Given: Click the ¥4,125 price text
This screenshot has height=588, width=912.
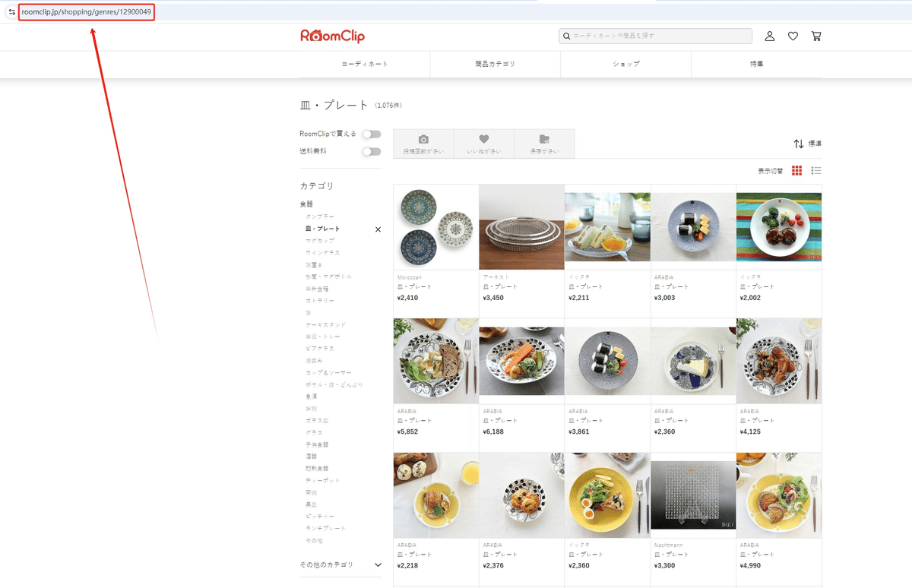Looking at the screenshot, I should point(751,432).
